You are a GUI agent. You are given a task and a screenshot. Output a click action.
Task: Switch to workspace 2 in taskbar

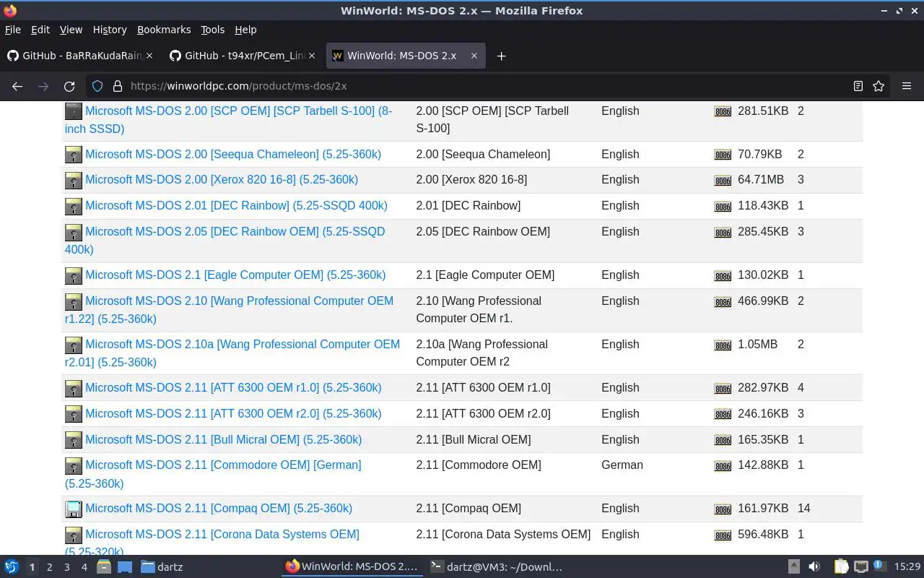click(x=49, y=567)
